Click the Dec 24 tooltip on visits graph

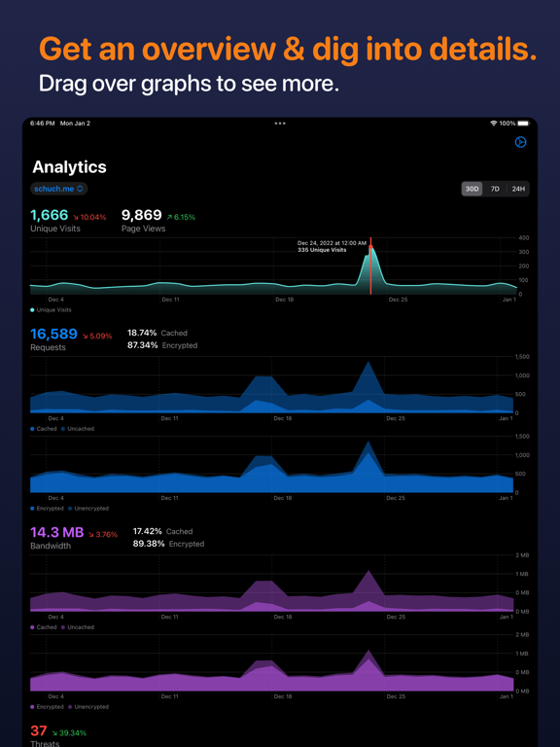332,246
